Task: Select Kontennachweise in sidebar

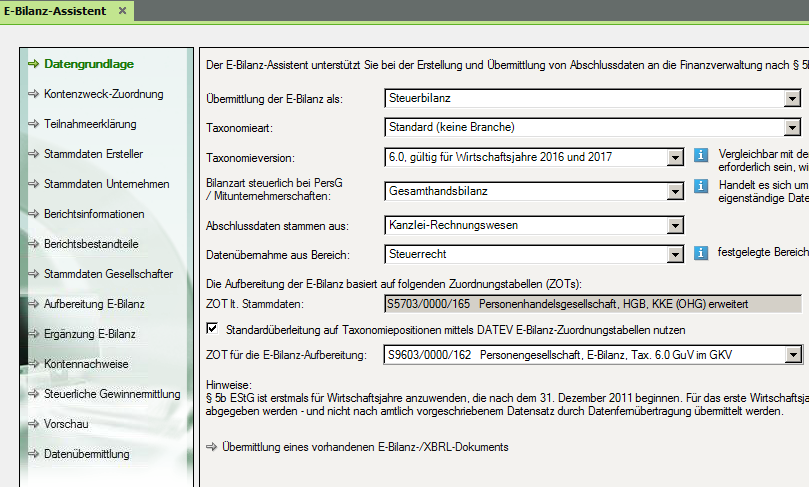Action: pyautogui.click(x=86, y=364)
